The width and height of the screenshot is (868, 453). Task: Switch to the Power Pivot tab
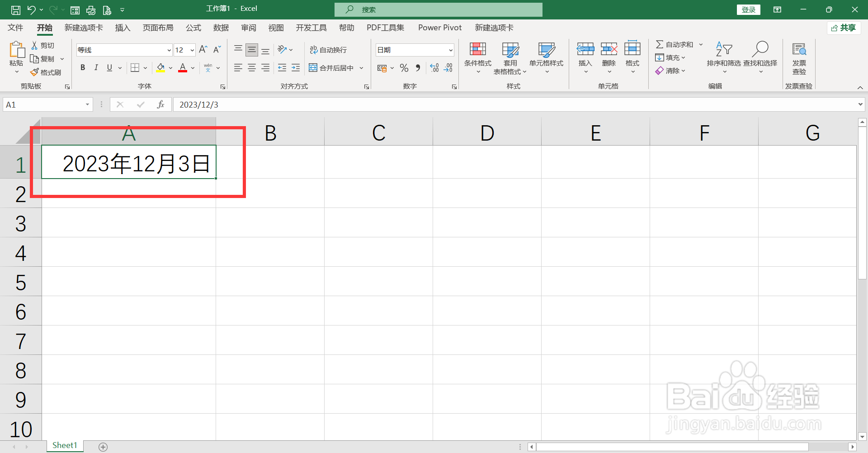coord(440,28)
